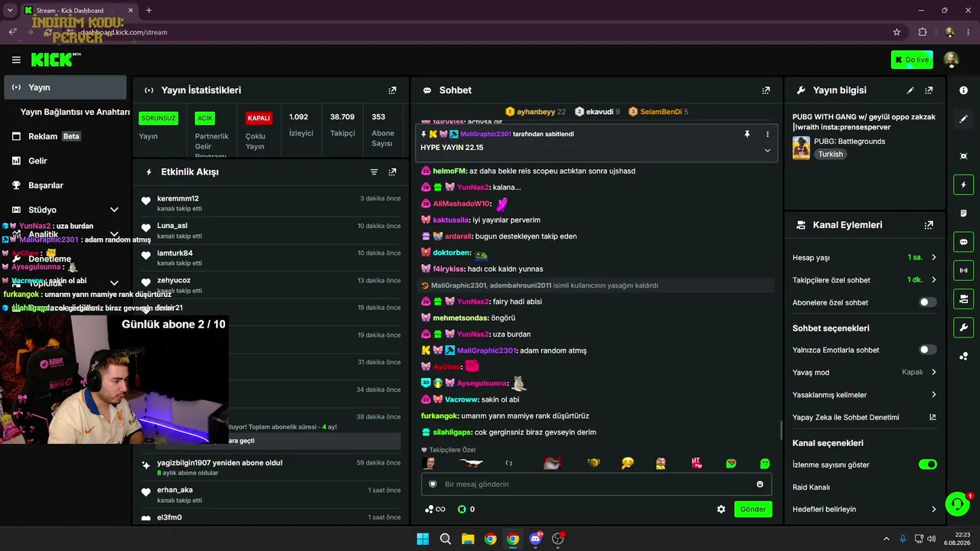Click the PUBG: Battlegrounds game thumbnail
Screen dimensions: 980x551
801,148
